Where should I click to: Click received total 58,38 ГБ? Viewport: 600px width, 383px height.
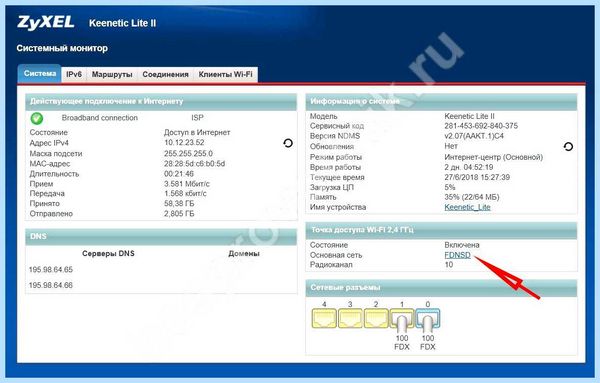pyautogui.click(x=179, y=204)
